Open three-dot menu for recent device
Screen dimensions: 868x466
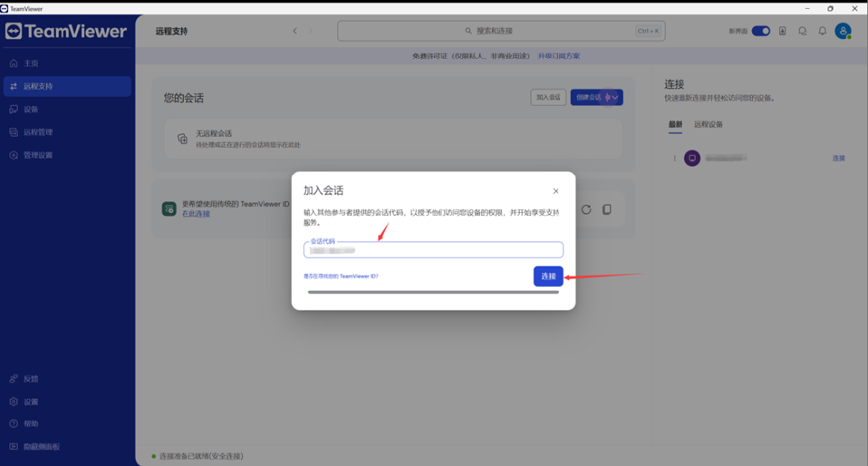click(x=674, y=158)
